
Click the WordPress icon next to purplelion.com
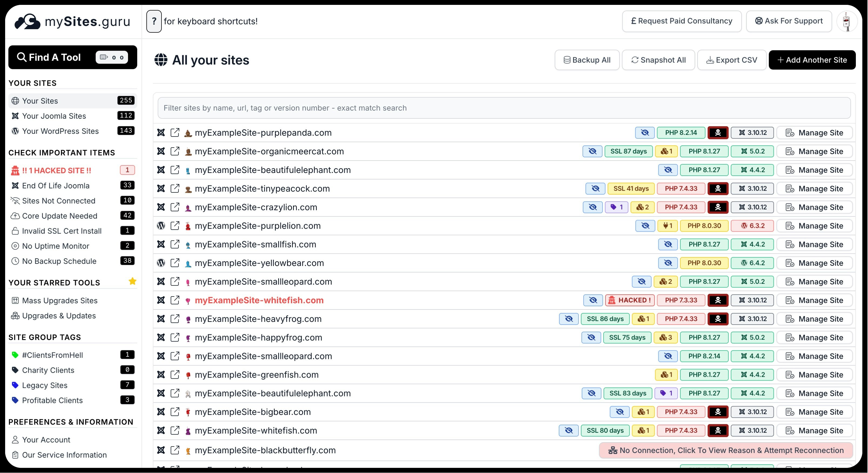(x=161, y=225)
